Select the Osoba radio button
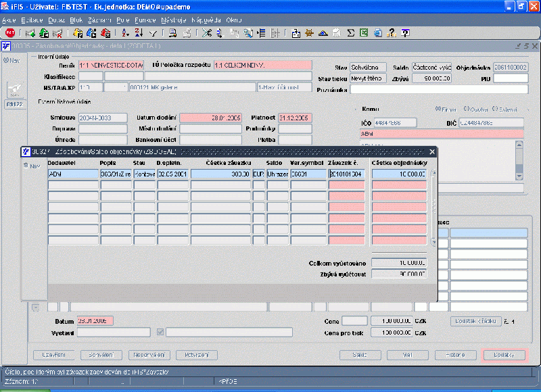The image size is (541, 392). (466, 109)
